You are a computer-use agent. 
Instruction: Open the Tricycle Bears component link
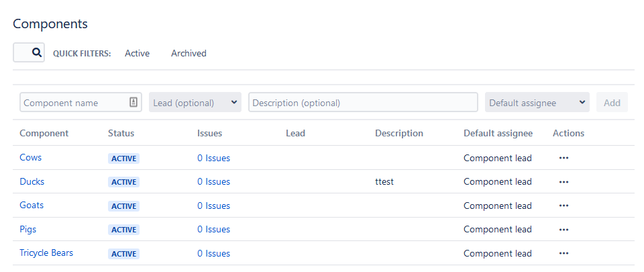[46, 253]
